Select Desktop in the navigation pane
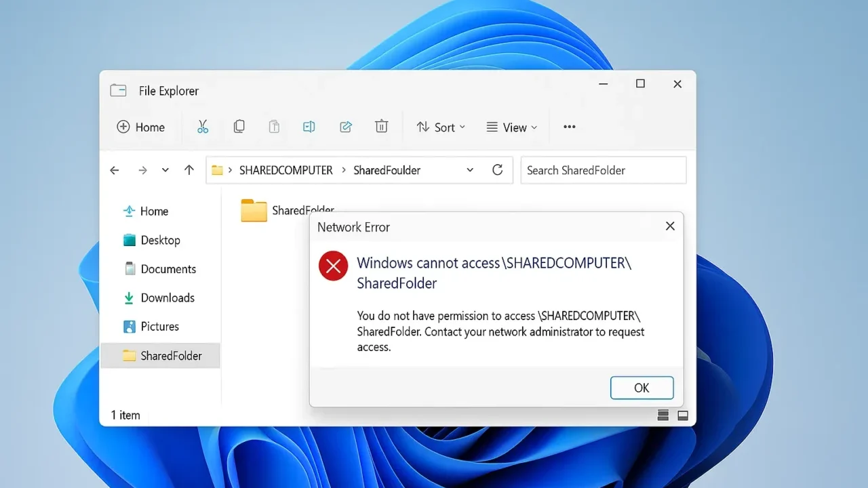This screenshot has height=488, width=868. pyautogui.click(x=151, y=240)
